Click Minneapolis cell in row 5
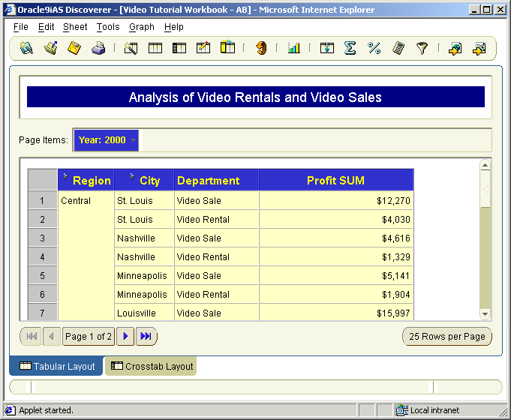 [144, 276]
